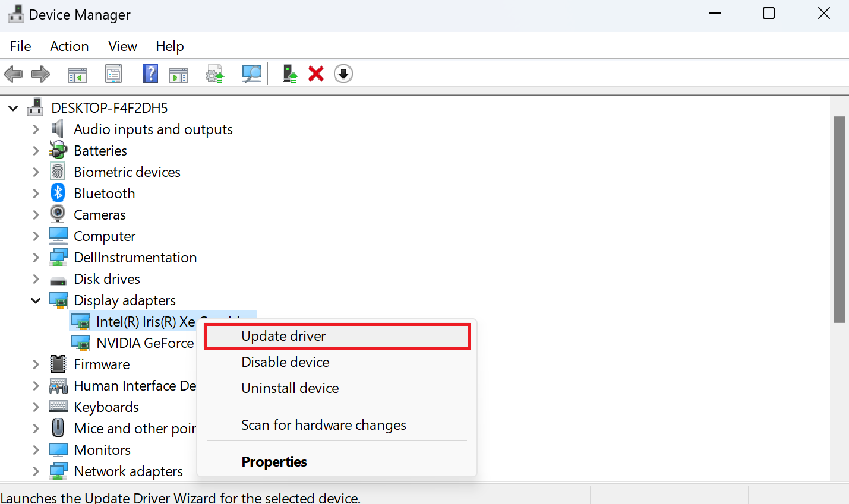The image size is (849, 504).
Task: Select Properties from the context menu
Action: tap(274, 461)
